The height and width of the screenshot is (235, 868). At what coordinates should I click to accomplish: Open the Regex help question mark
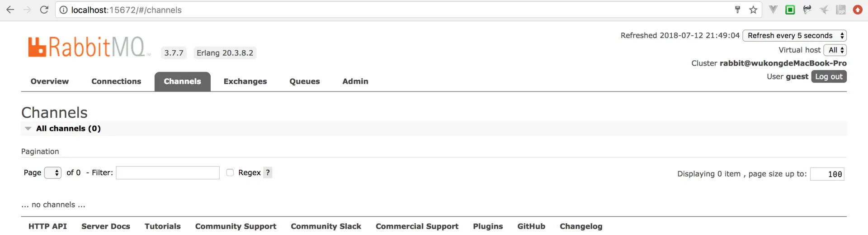point(268,173)
